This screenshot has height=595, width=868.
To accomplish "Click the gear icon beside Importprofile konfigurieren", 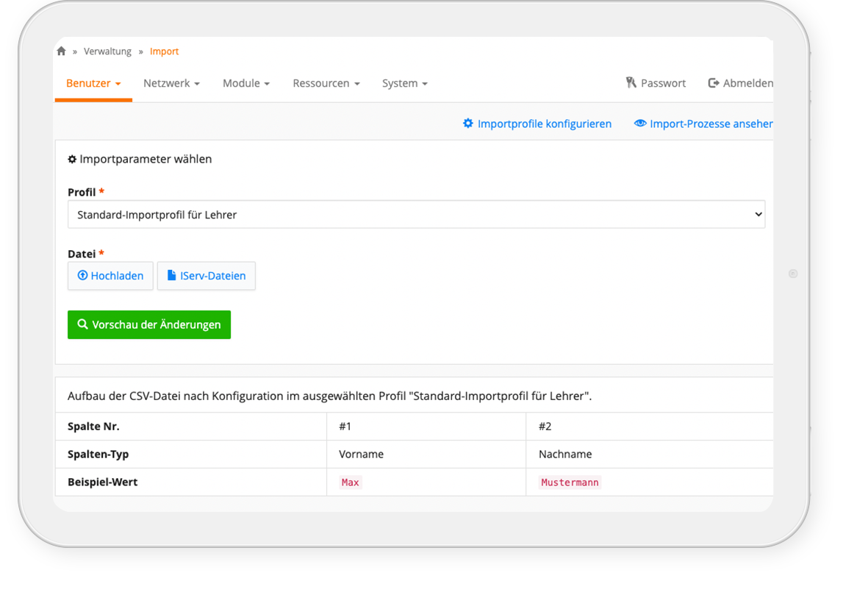I will click(468, 124).
